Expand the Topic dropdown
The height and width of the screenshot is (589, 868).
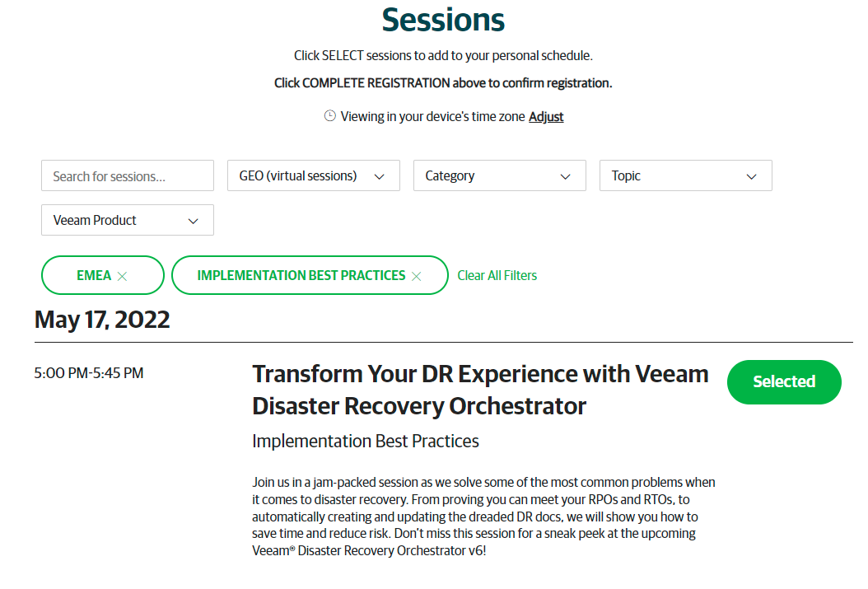685,175
